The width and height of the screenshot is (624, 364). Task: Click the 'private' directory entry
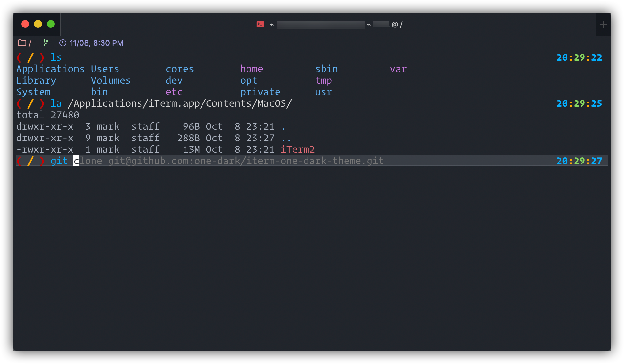click(x=260, y=92)
